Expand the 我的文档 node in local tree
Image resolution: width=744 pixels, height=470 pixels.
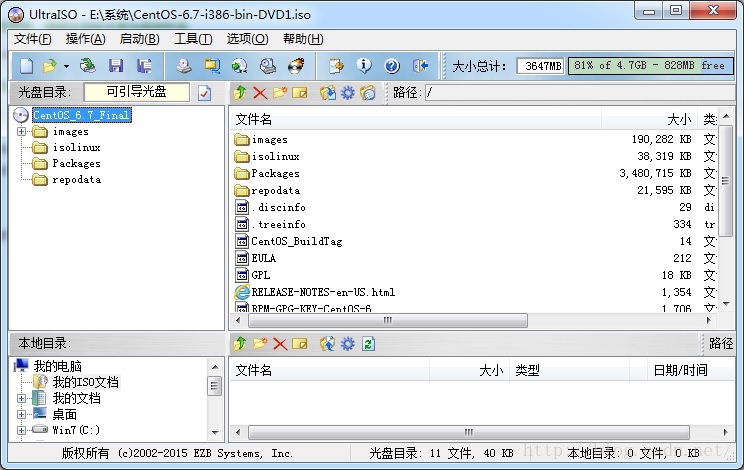pyautogui.click(x=21, y=398)
